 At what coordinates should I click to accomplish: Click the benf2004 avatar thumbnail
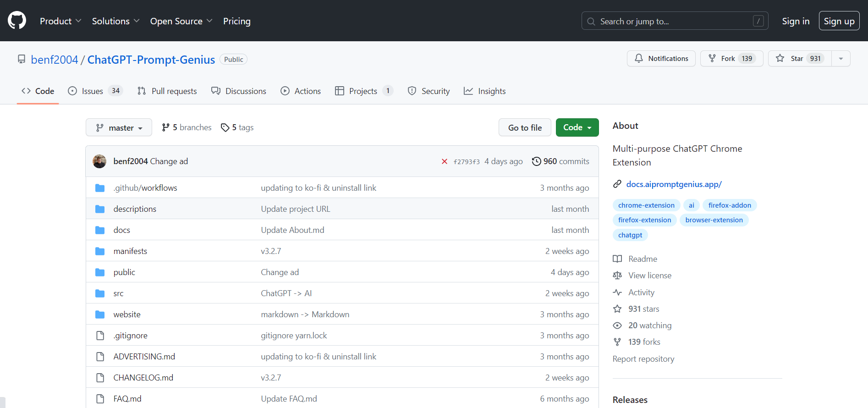tap(99, 161)
